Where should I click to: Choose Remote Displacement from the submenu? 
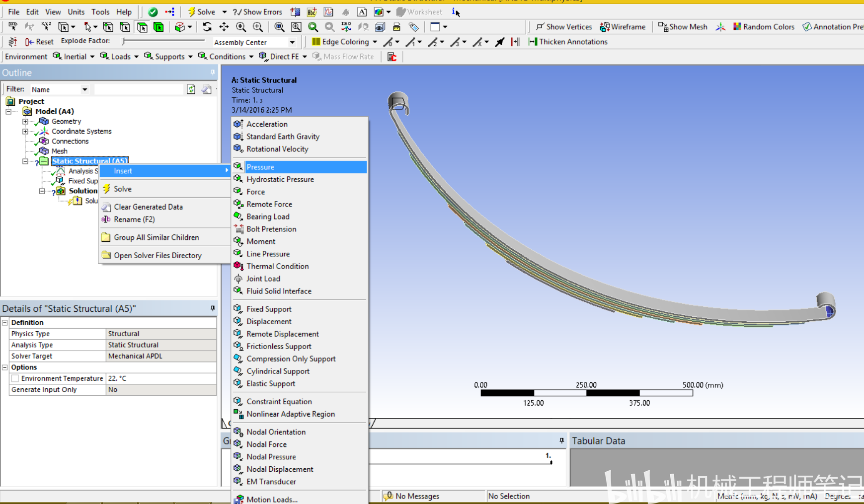(300, 334)
